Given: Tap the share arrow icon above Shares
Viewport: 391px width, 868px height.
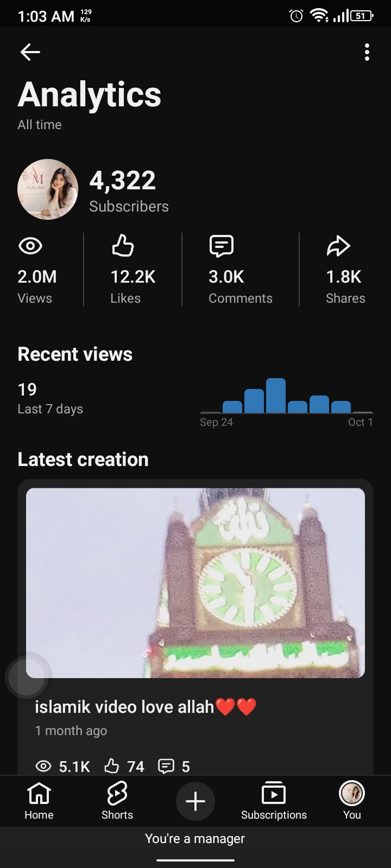Looking at the screenshot, I should (338, 246).
